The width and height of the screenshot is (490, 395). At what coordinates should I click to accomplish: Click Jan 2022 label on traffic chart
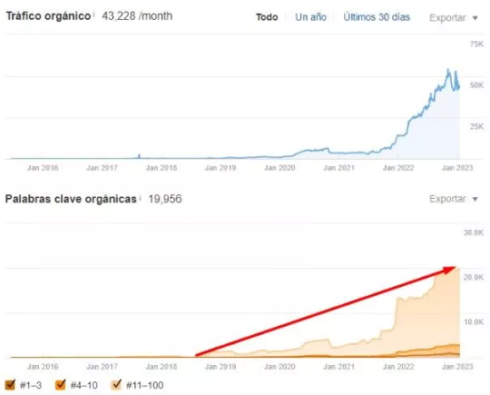[x=398, y=168]
